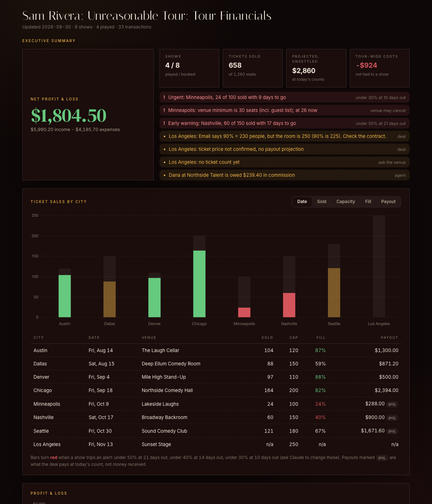
Task: Select the Sold sort tab
Action: pyautogui.click(x=321, y=202)
